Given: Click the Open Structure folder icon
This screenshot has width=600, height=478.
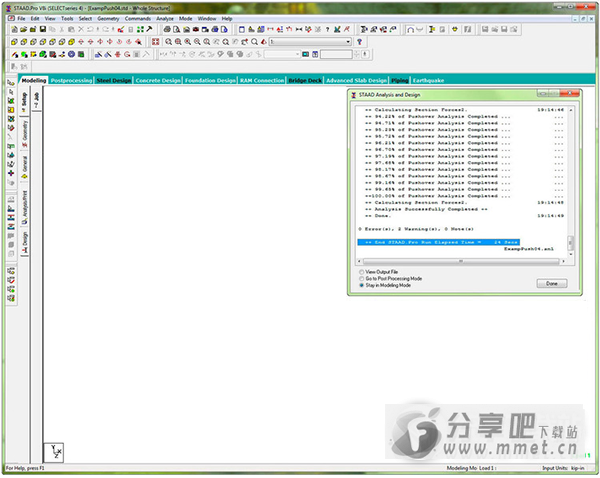Looking at the screenshot, I should pyautogui.click(x=24, y=29).
